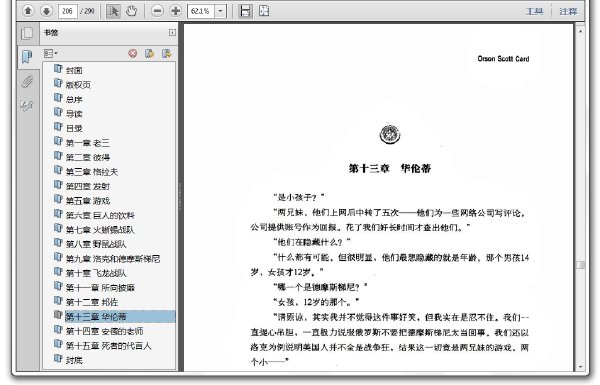
Task: Toggle the bookmarks panel icon
Action: pyautogui.click(x=27, y=57)
